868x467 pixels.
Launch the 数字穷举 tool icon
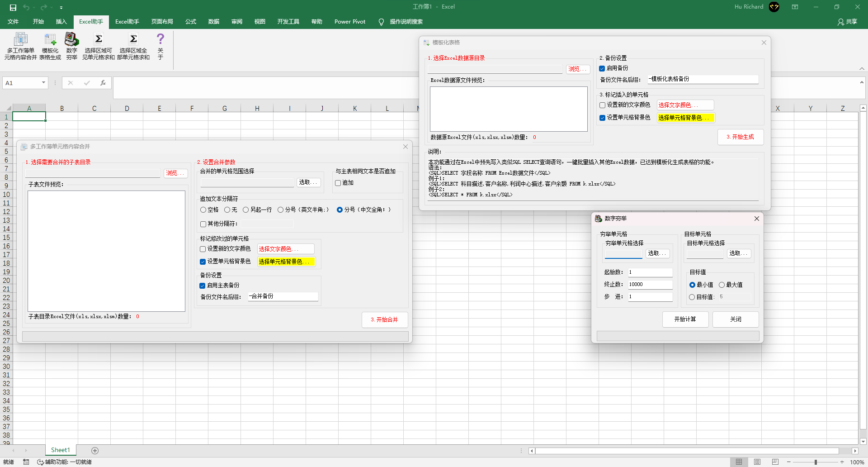[71, 45]
